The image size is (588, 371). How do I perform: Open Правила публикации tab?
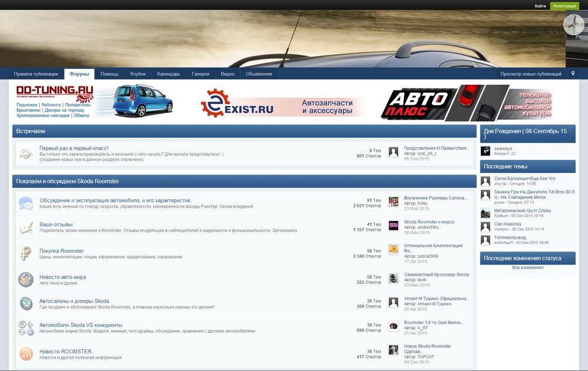pyautogui.click(x=36, y=74)
